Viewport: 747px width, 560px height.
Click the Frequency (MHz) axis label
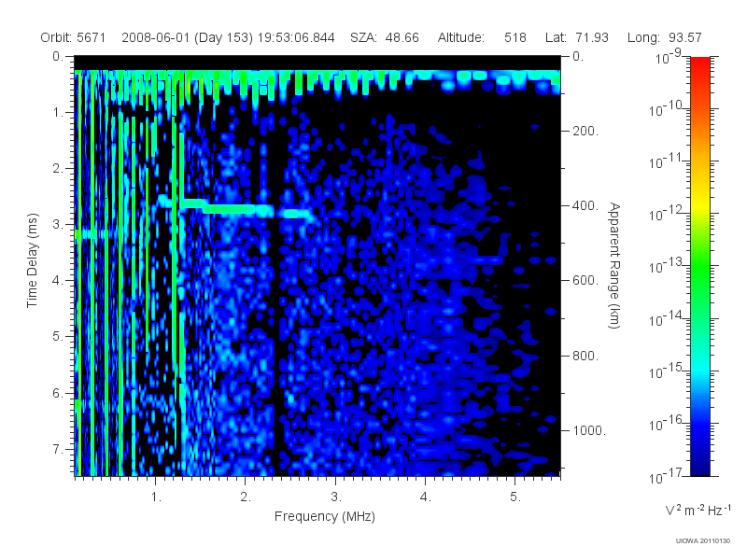click(x=325, y=516)
